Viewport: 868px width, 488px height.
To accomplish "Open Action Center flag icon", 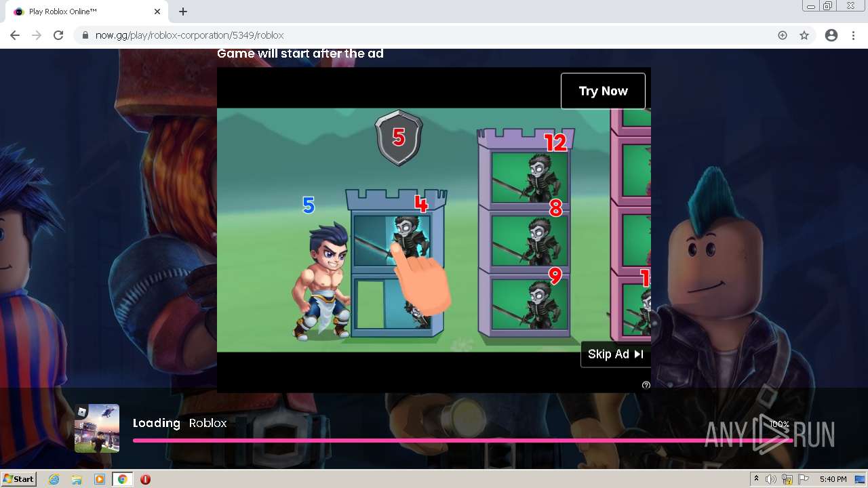I will [804, 479].
